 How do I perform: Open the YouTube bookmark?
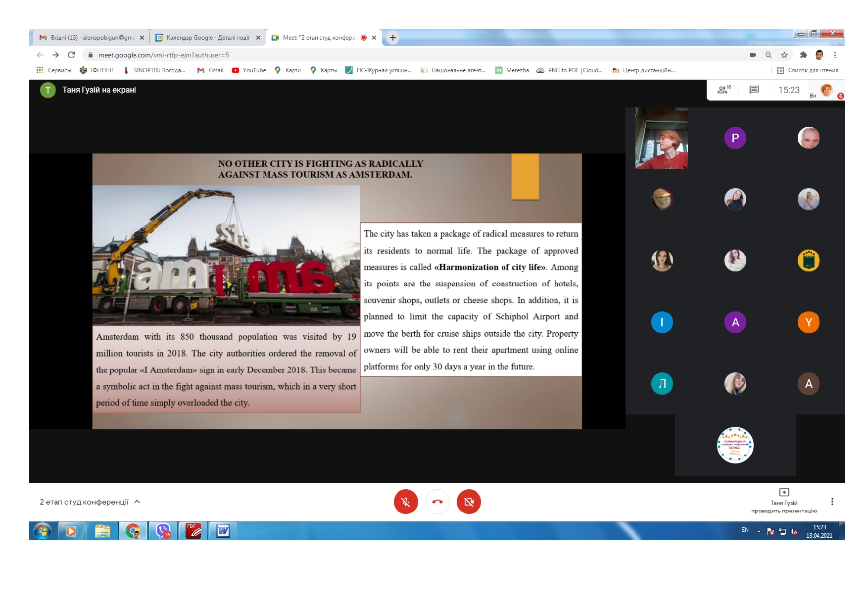pyautogui.click(x=249, y=70)
